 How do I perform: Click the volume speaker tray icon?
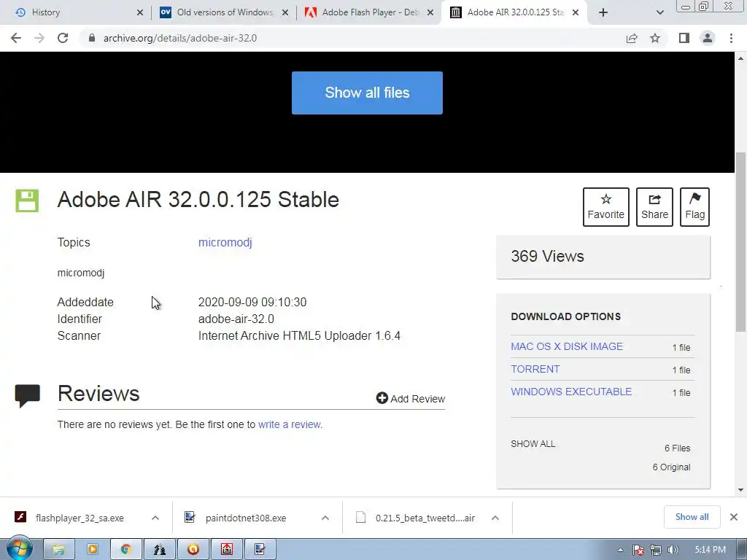coord(673,550)
